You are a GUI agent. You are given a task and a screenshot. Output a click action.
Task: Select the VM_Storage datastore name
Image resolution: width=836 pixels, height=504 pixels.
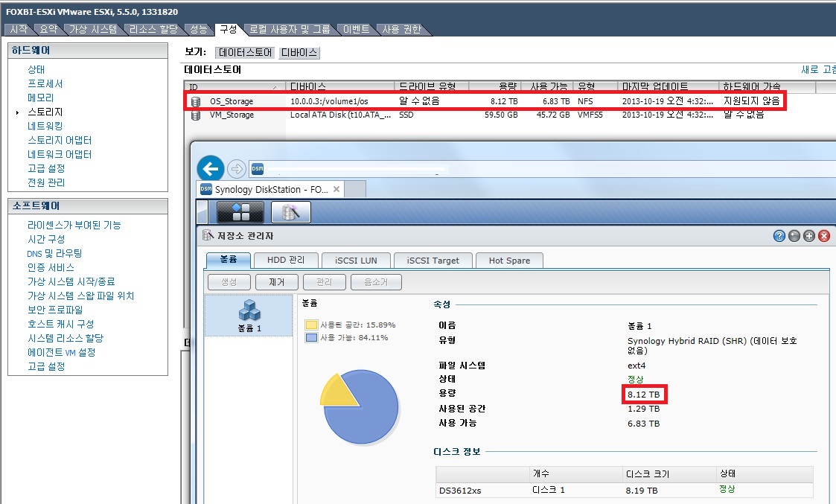pyautogui.click(x=232, y=115)
